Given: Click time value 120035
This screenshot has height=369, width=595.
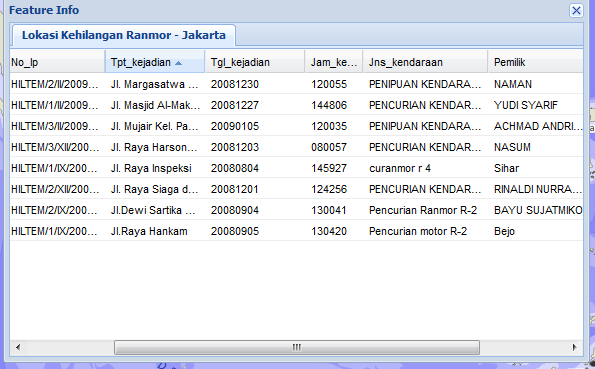Looking at the screenshot, I should [x=329, y=126].
